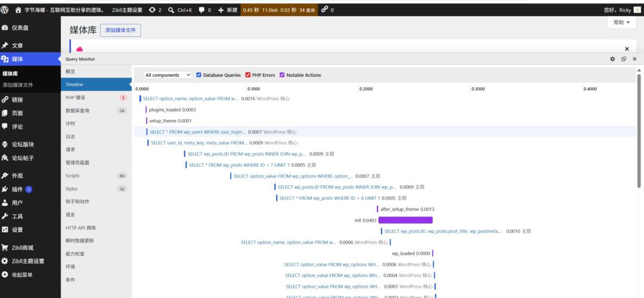
Task: Open 用户 users in sidebar
Action: (30, 203)
